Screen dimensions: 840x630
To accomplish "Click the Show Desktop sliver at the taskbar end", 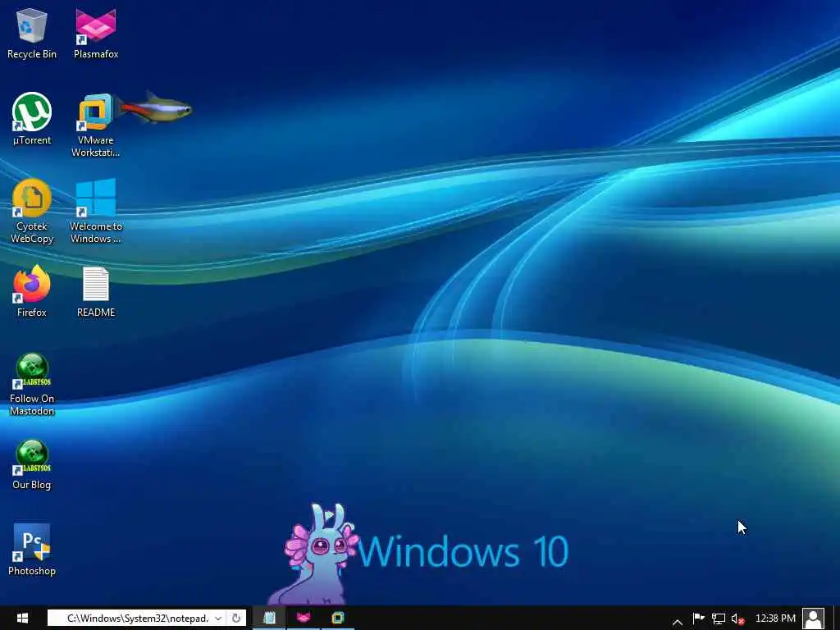I will (837, 618).
